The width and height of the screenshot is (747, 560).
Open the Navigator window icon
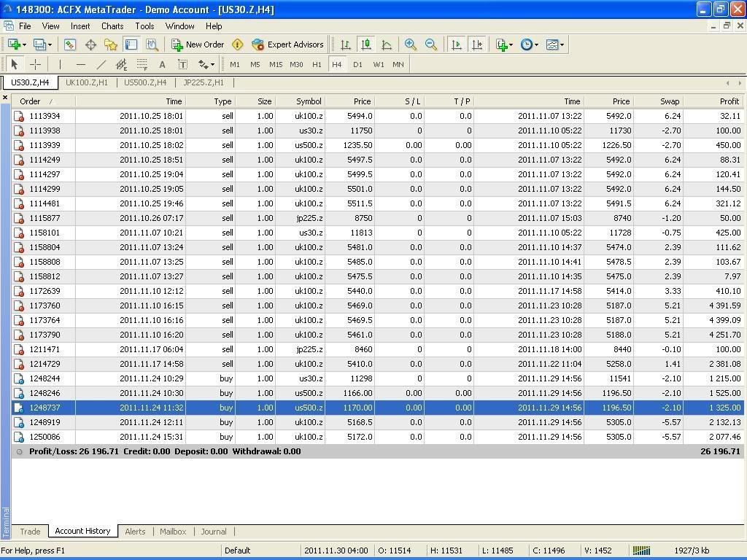coord(111,44)
